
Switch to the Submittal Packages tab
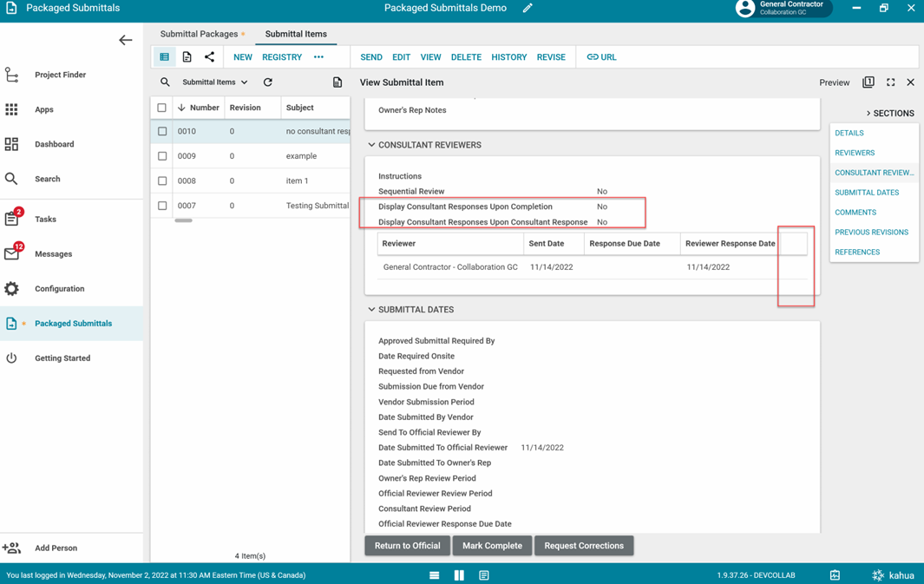(199, 34)
